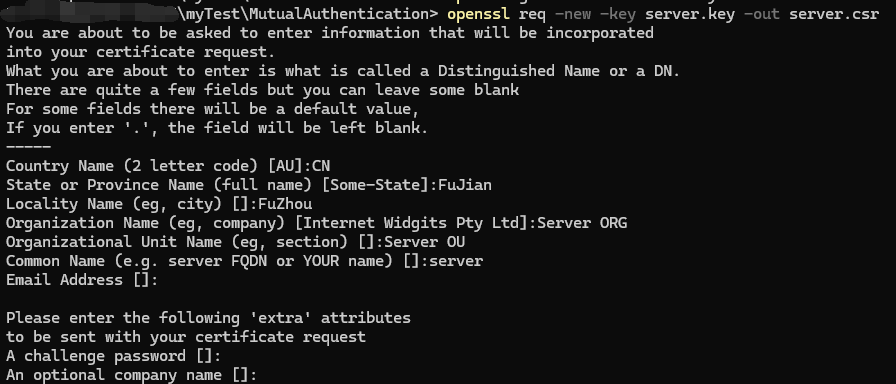Click the yellow openssl command word

coord(479,14)
